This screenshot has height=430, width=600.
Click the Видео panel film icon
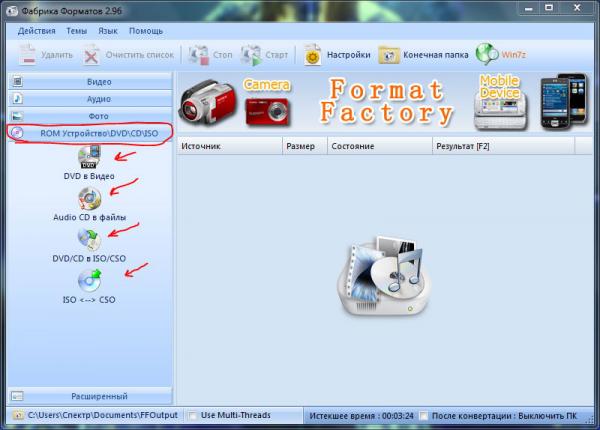(x=18, y=81)
